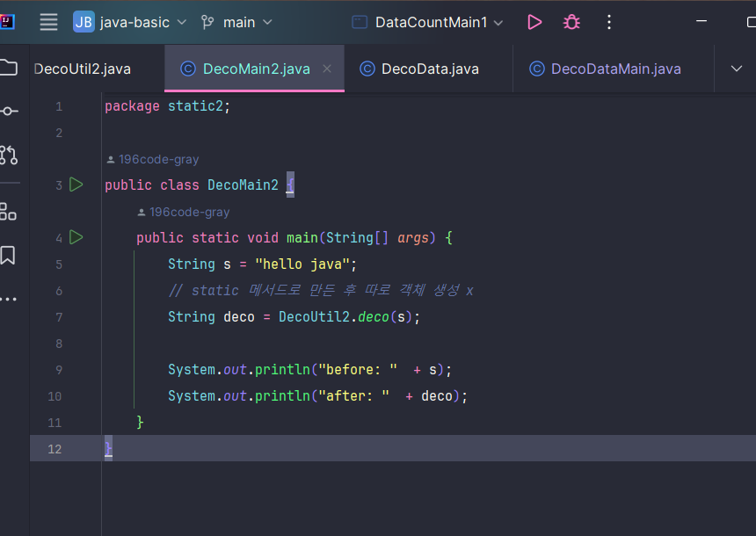Screen dimensions: 756x536
Task: Click the closing brace on line 12
Action: [108, 448]
